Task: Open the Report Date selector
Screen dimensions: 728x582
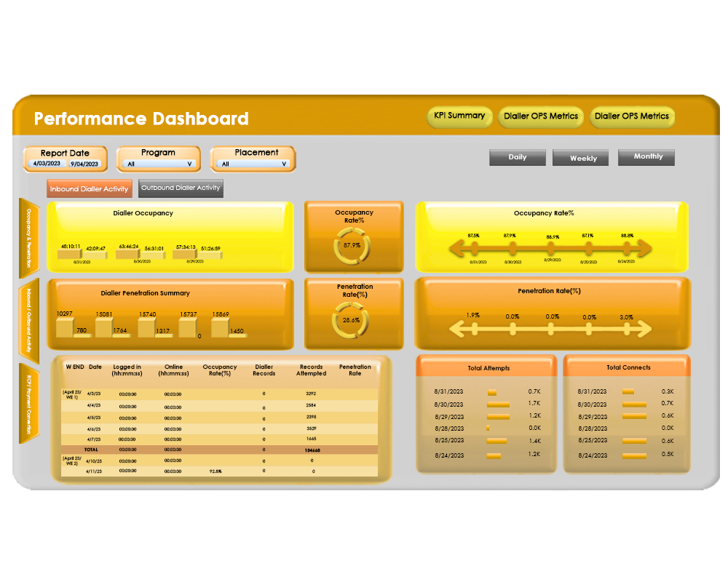Action: click(x=65, y=163)
